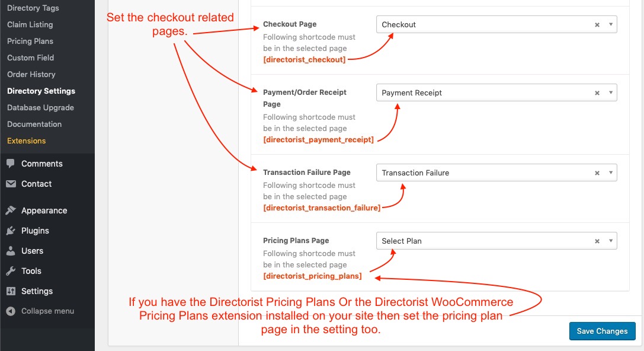Clear the Payment Receipt selection
This screenshot has width=644, height=351.
pyautogui.click(x=597, y=93)
